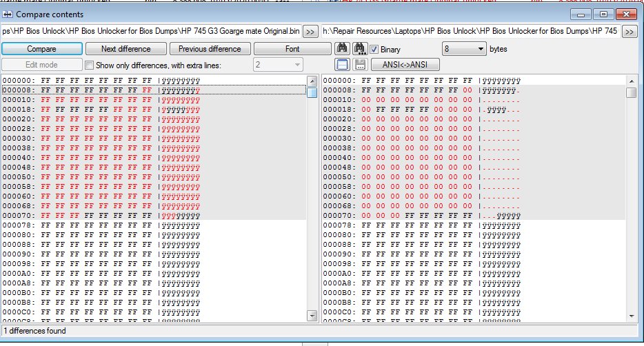The image size is (644, 346).
Task: Select row 000040 in right pane
Action: tap(474, 158)
